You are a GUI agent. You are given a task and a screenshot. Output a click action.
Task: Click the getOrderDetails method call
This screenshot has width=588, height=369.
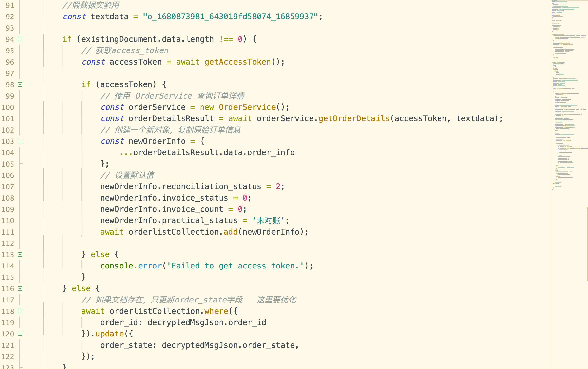(354, 118)
